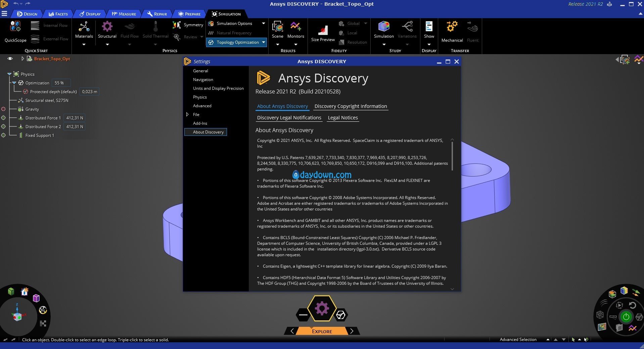
Task: Open the Scene results tool
Action: click(278, 30)
